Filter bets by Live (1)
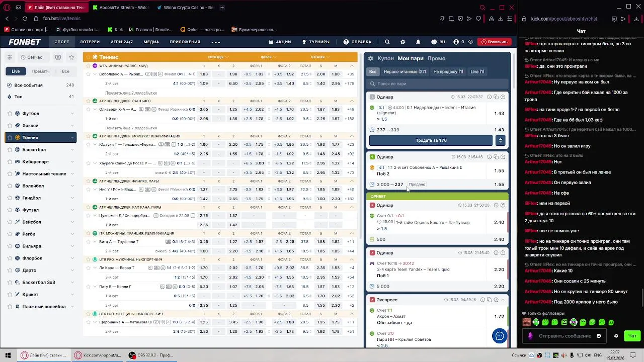644x362 pixels. tap(477, 71)
